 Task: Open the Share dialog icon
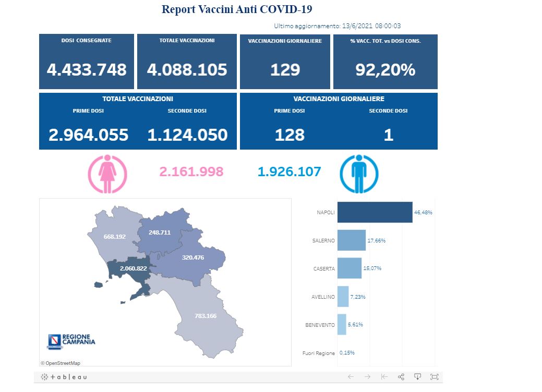401,377
